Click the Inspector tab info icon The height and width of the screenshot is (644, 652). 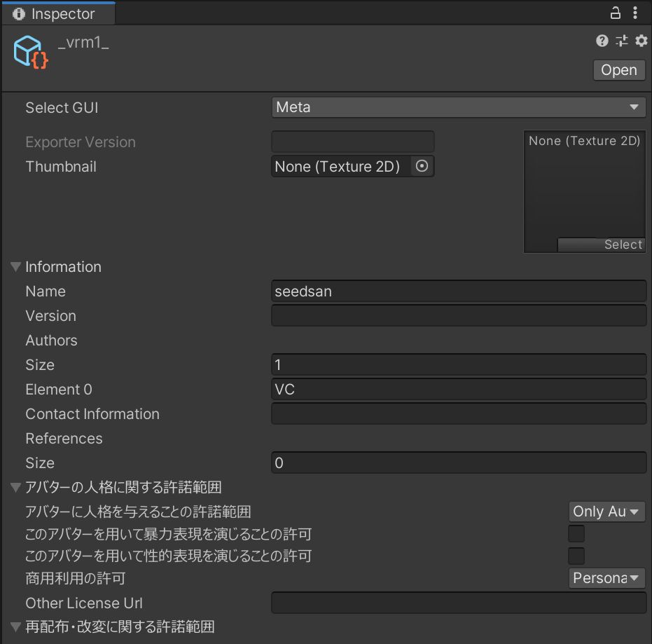click(x=19, y=14)
